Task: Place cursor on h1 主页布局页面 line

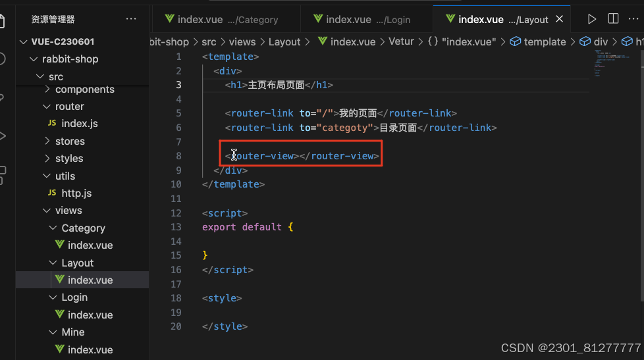Action: coord(279,85)
